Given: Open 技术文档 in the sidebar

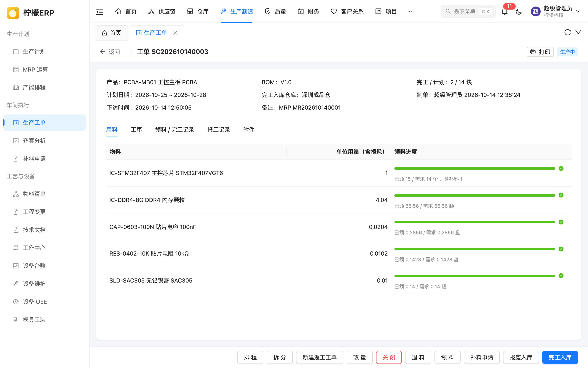Looking at the screenshot, I should (x=45, y=230).
